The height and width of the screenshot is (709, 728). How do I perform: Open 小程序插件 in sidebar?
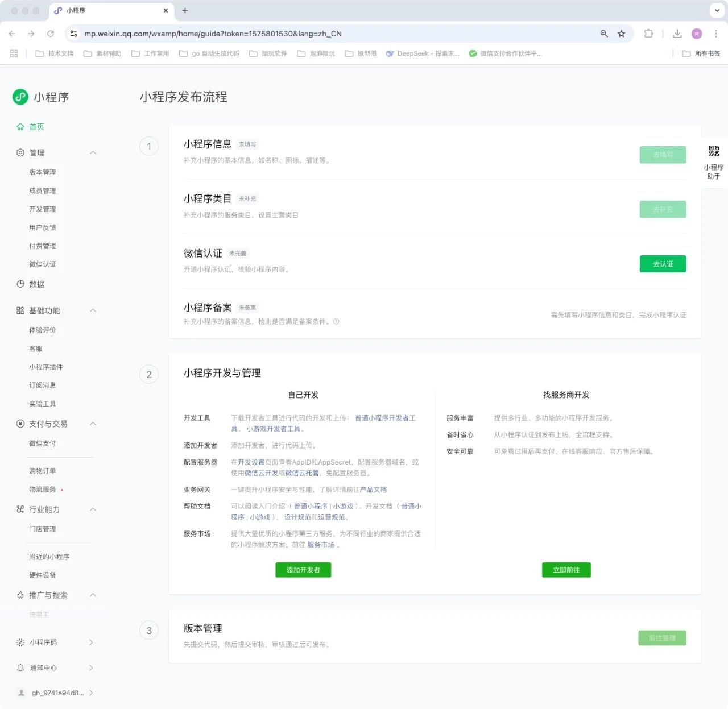point(46,367)
